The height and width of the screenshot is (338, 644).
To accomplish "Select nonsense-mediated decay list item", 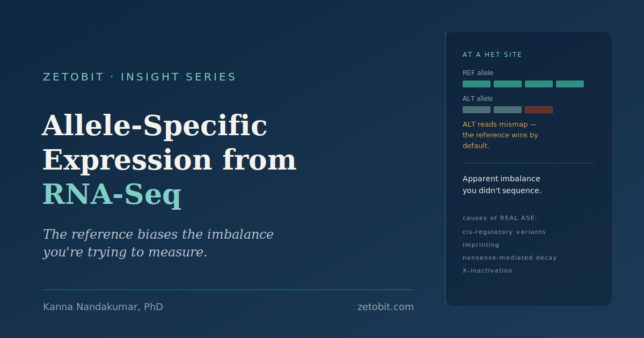I will 510,258.
